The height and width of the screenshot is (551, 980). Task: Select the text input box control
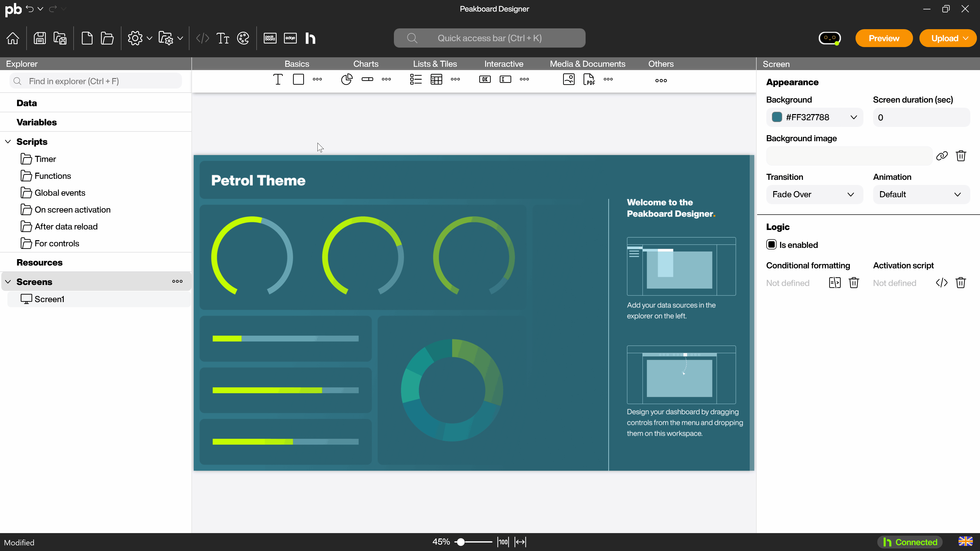coord(505,79)
